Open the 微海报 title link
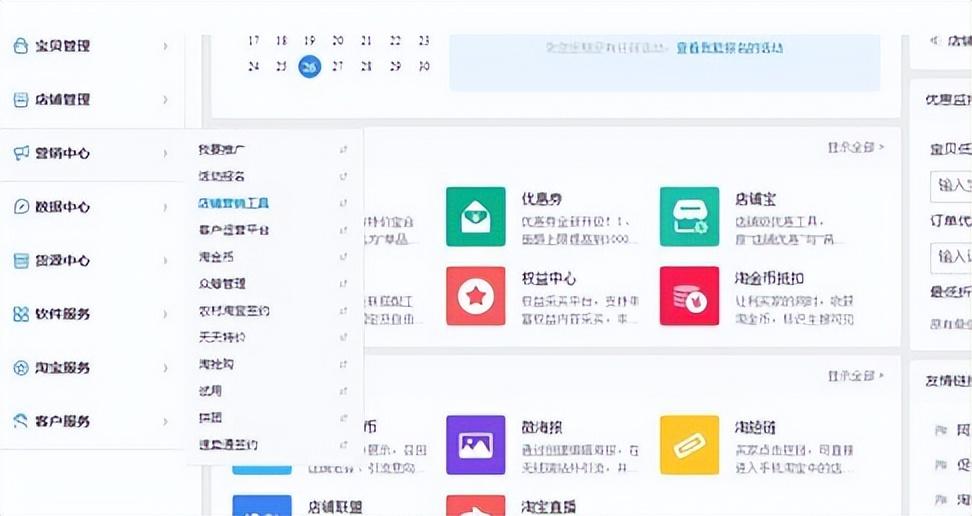This screenshot has height=516, width=972. tap(542, 427)
